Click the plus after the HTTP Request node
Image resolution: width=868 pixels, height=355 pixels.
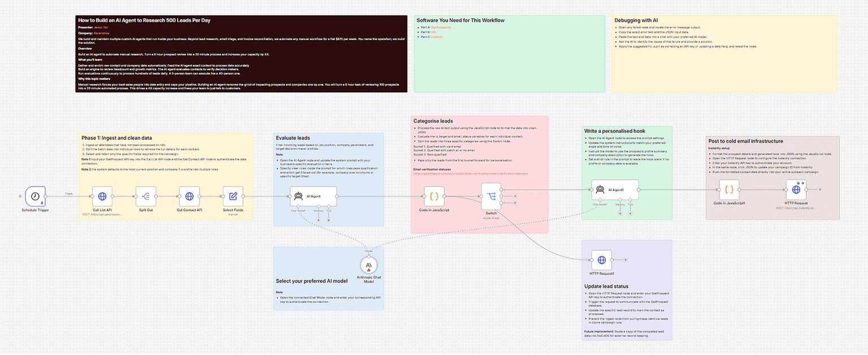coord(821,190)
